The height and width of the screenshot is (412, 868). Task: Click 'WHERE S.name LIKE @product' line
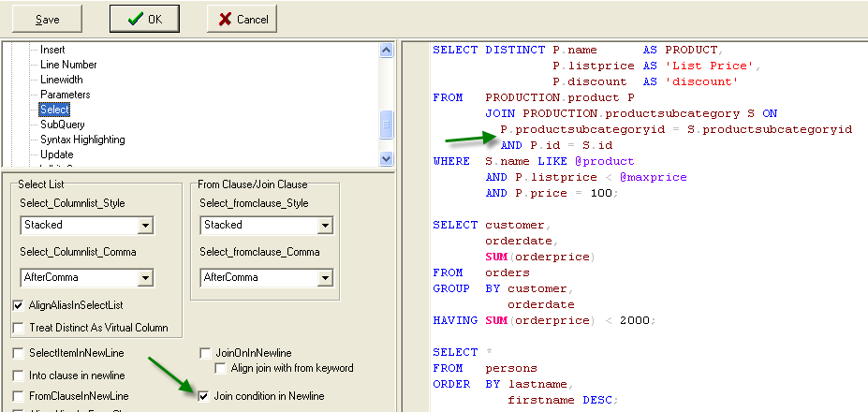click(x=534, y=161)
